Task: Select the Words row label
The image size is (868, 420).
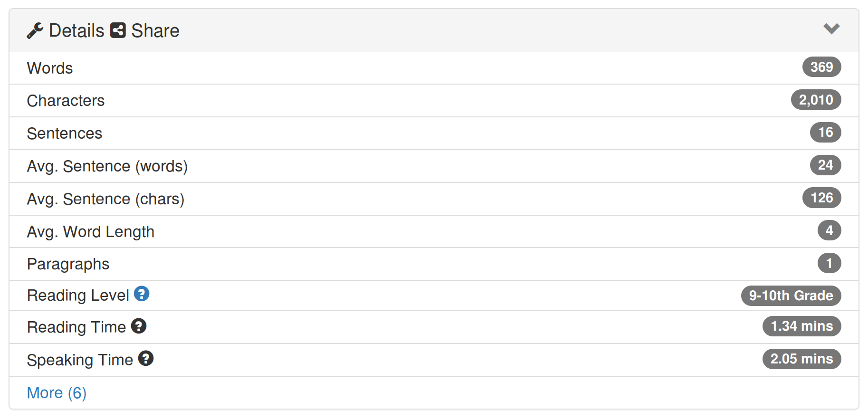Action: click(x=50, y=68)
